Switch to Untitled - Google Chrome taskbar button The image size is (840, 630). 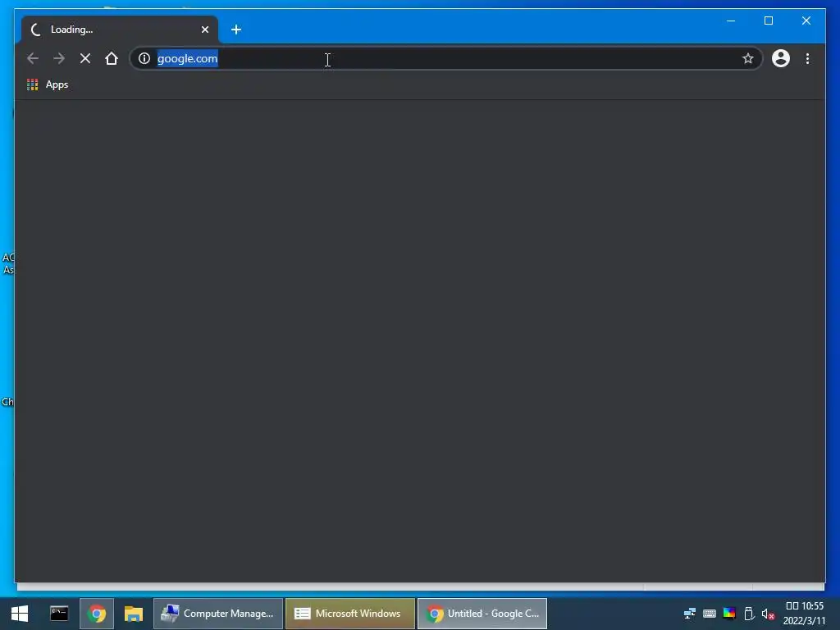(x=482, y=614)
